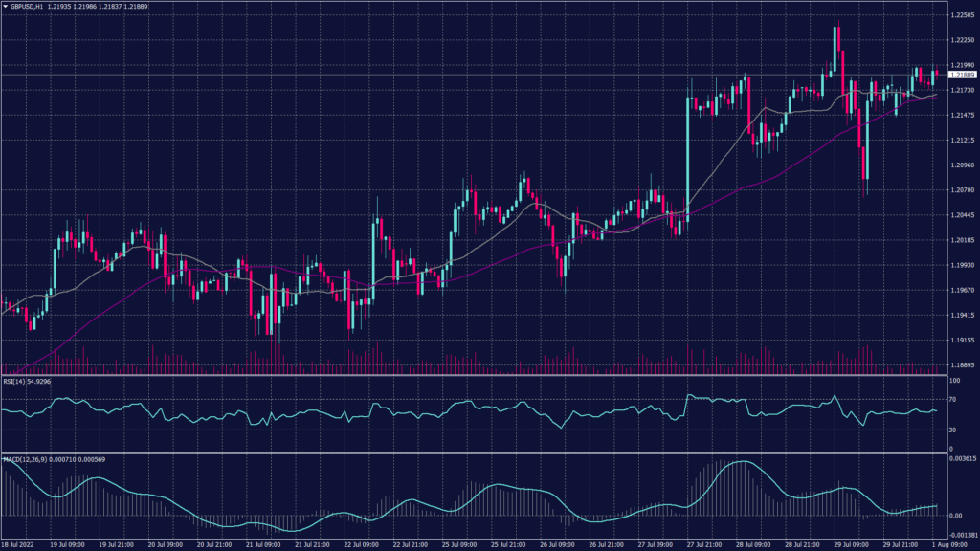
Task: Click the RSI value 54.9296 reading
Action: pyautogui.click(x=37, y=381)
